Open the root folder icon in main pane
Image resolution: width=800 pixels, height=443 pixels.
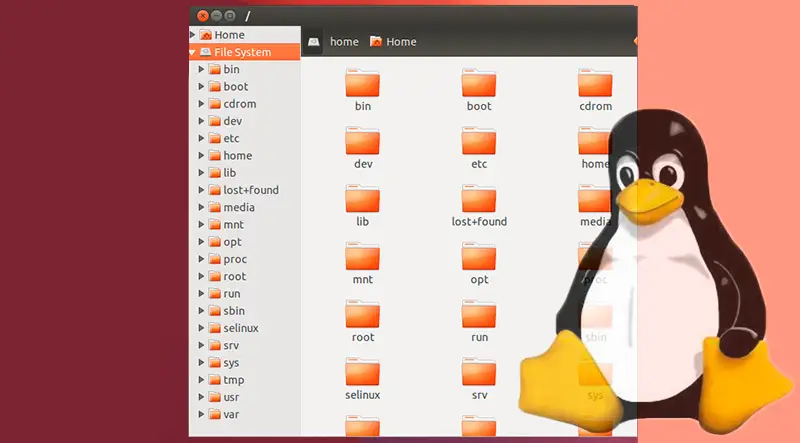click(362, 314)
